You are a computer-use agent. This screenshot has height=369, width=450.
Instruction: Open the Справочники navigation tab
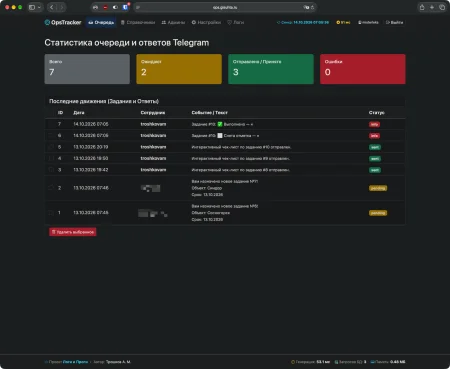(138, 22)
